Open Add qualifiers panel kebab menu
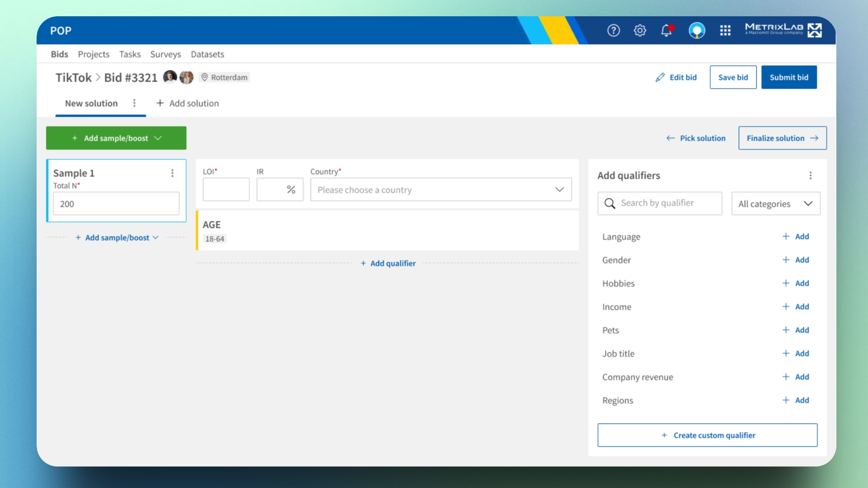This screenshot has width=868, height=488. (x=810, y=175)
